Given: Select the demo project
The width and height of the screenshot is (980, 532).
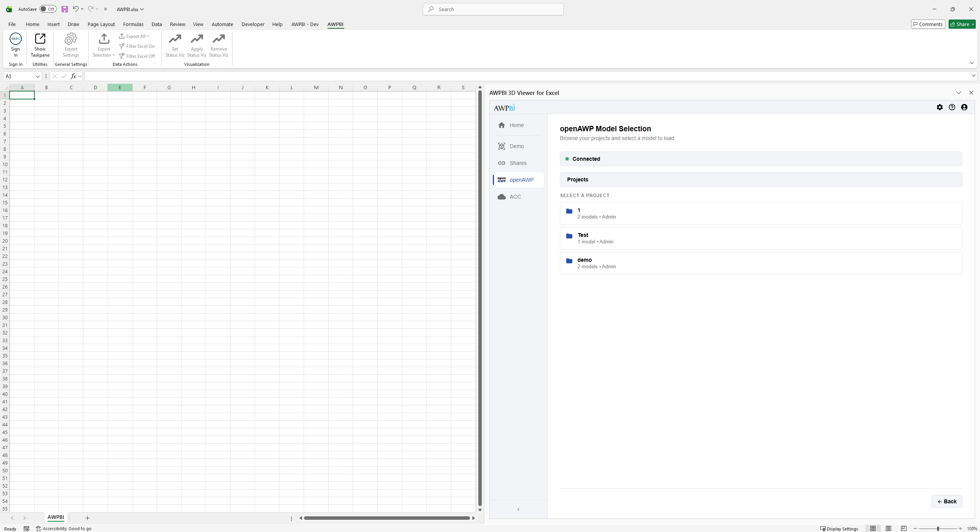Looking at the screenshot, I should [x=761, y=263].
